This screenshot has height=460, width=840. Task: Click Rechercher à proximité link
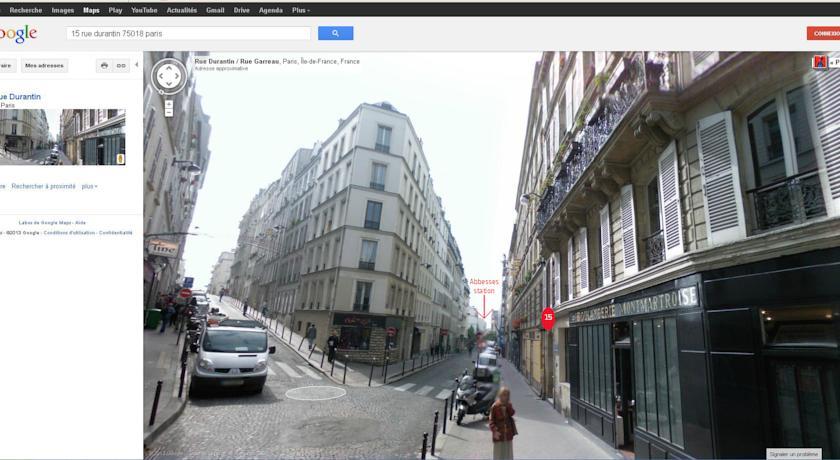tap(43, 186)
